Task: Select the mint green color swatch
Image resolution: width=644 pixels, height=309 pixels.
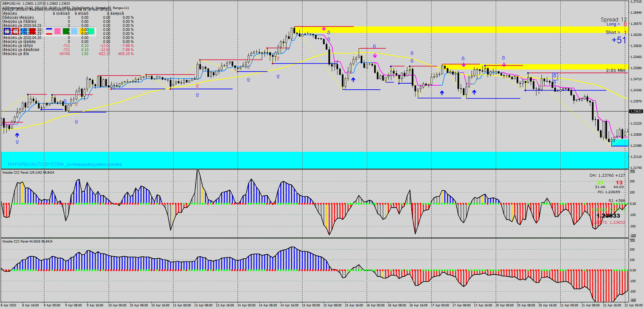Action: [91, 31]
